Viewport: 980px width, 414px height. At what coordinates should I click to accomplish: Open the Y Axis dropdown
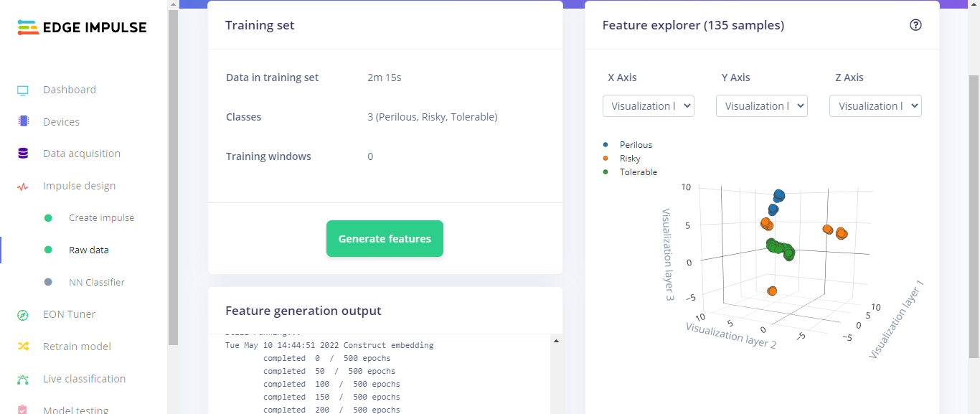coord(761,106)
